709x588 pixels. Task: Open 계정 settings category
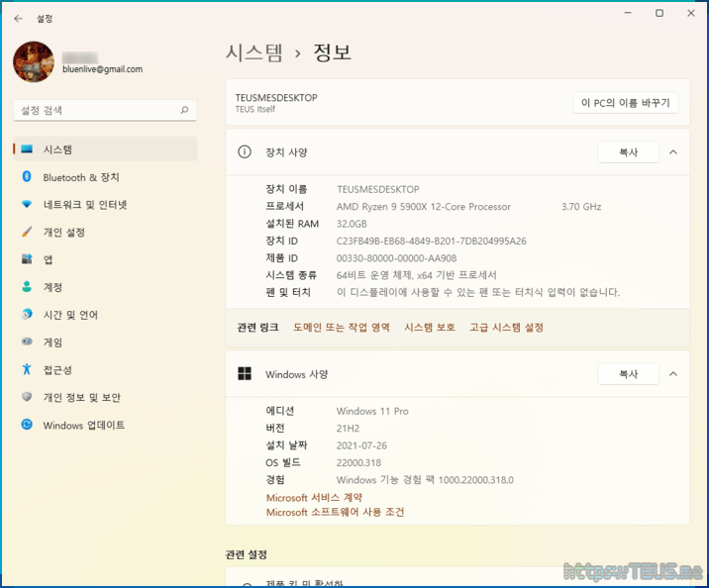105,287
